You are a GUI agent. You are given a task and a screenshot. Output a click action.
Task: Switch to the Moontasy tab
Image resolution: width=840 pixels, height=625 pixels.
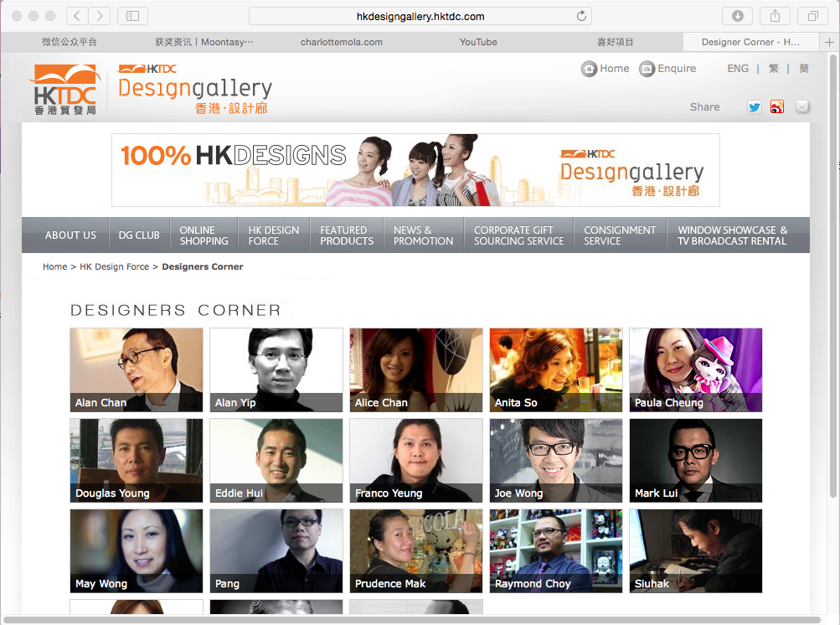click(204, 43)
